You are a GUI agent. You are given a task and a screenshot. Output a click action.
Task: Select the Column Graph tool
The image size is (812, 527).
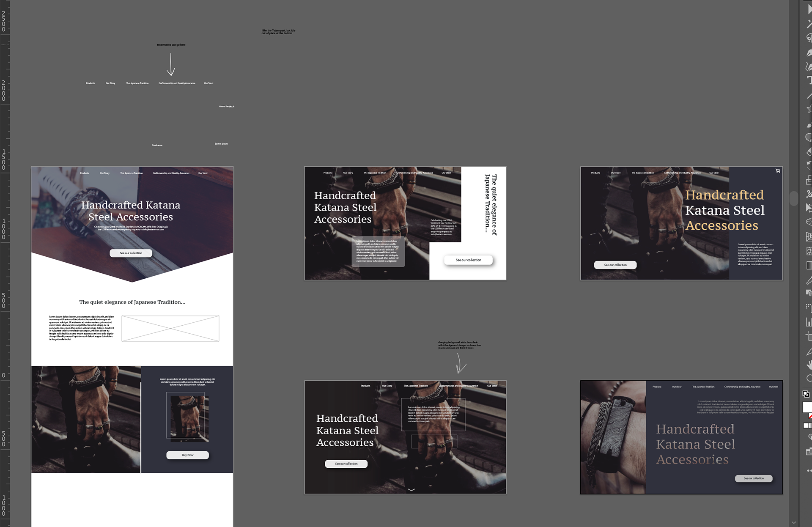809,322
